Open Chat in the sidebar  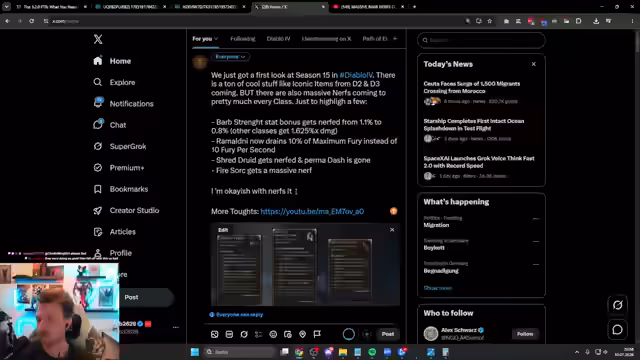109,125
